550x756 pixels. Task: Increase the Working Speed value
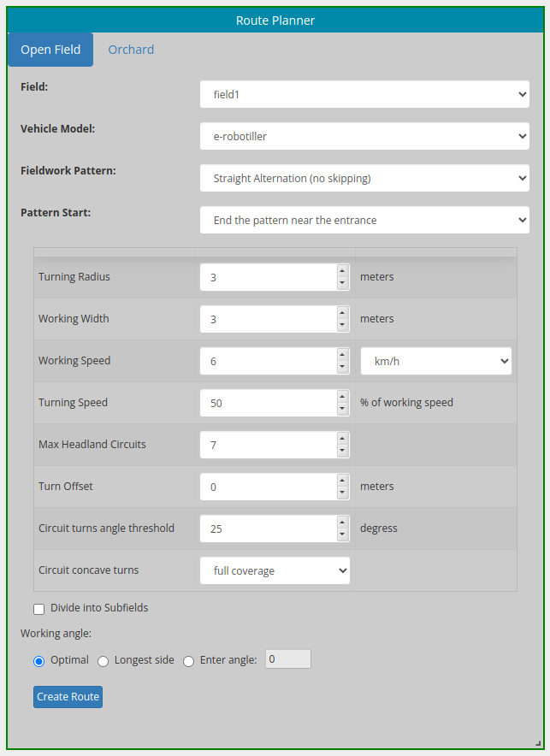click(343, 356)
